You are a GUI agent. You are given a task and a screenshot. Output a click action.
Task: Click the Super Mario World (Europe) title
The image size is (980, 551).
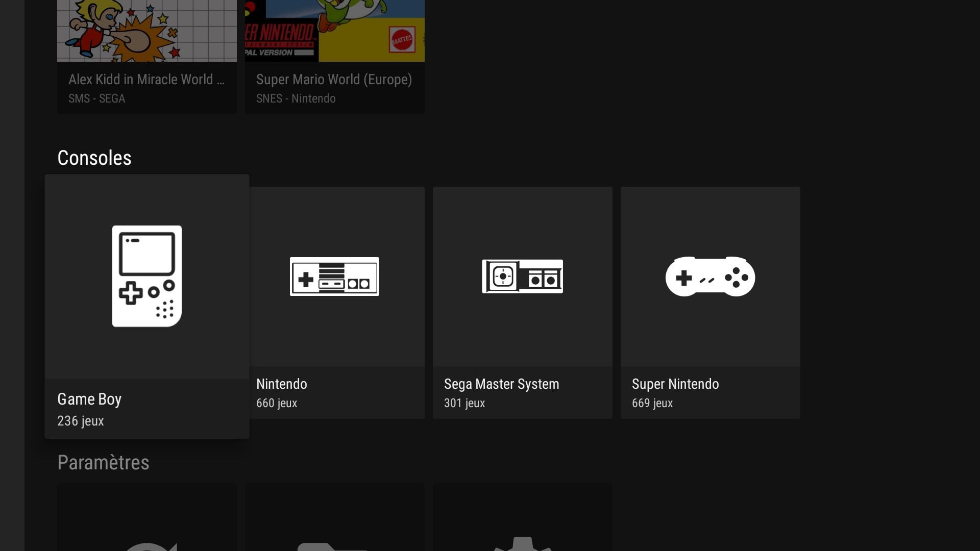tap(334, 80)
